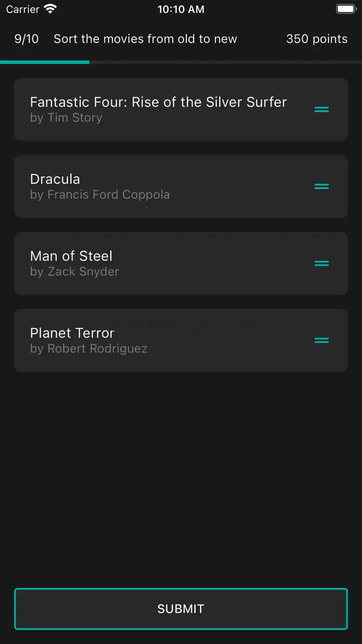Submit the movie order
Viewport: 362px width, 644px height.
(181, 609)
